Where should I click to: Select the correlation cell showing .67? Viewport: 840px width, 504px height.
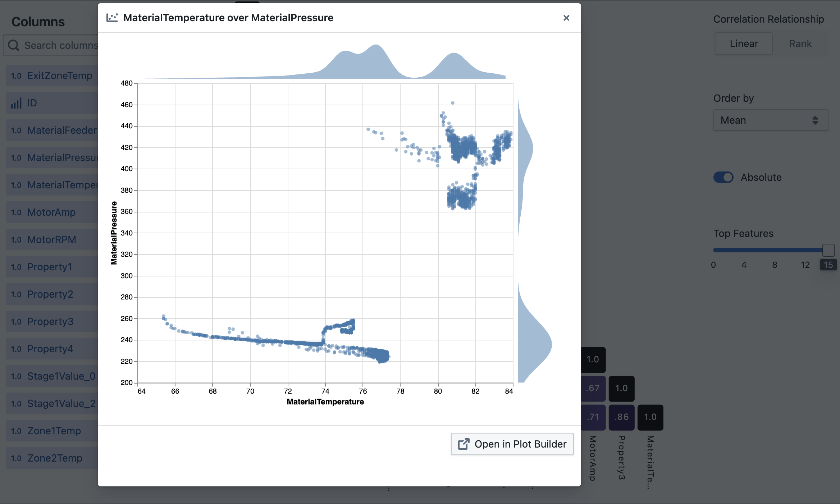coord(593,388)
